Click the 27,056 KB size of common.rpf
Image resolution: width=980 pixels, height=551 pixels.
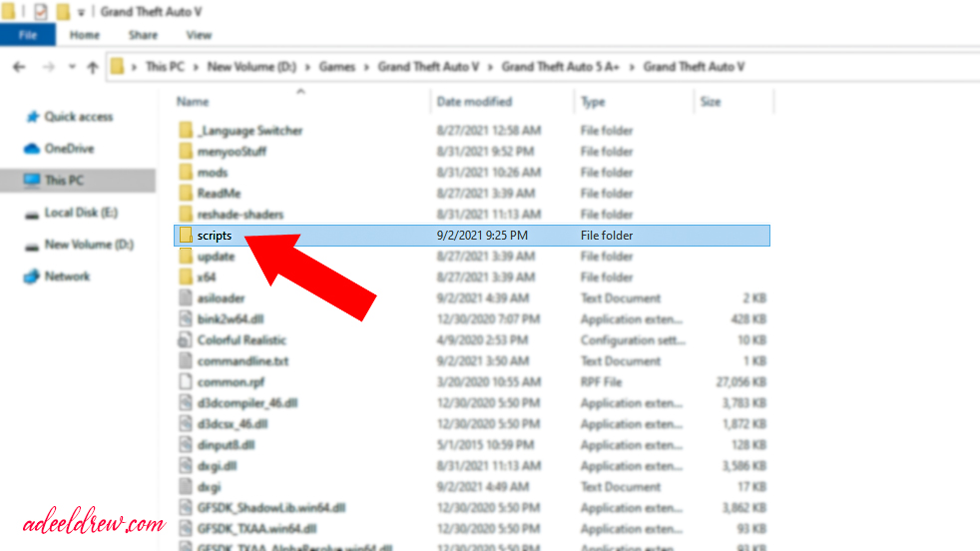[741, 381]
